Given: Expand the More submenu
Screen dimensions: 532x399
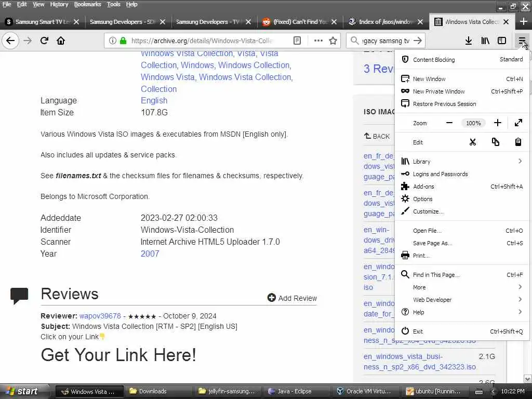Looking at the screenshot, I should 462,287.
